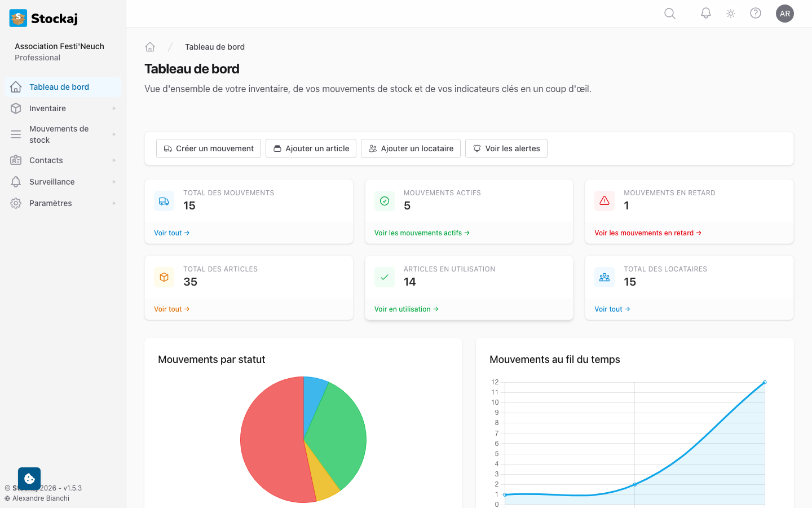
Task: Expand the Mouvements de stock submenu arrow
Action: [114, 134]
